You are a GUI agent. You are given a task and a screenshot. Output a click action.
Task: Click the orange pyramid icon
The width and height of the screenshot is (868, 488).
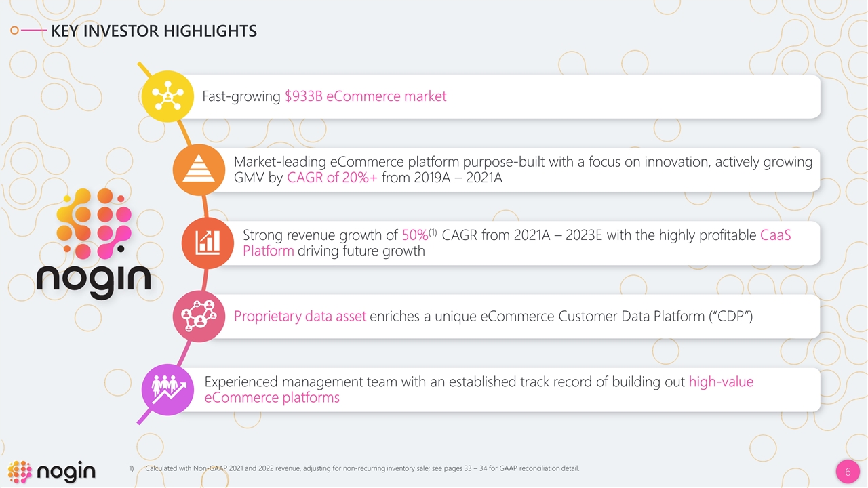point(197,169)
